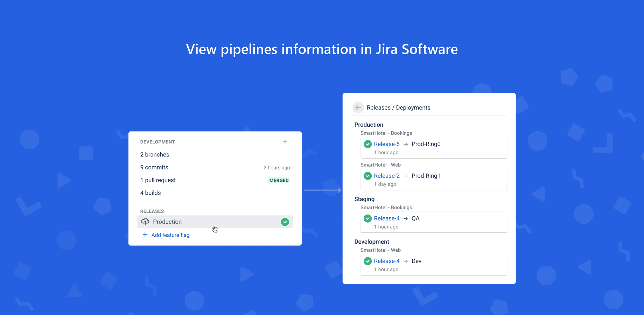This screenshot has width=644, height=315.
Task: Open the 4 builds entry
Action: tap(150, 193)
